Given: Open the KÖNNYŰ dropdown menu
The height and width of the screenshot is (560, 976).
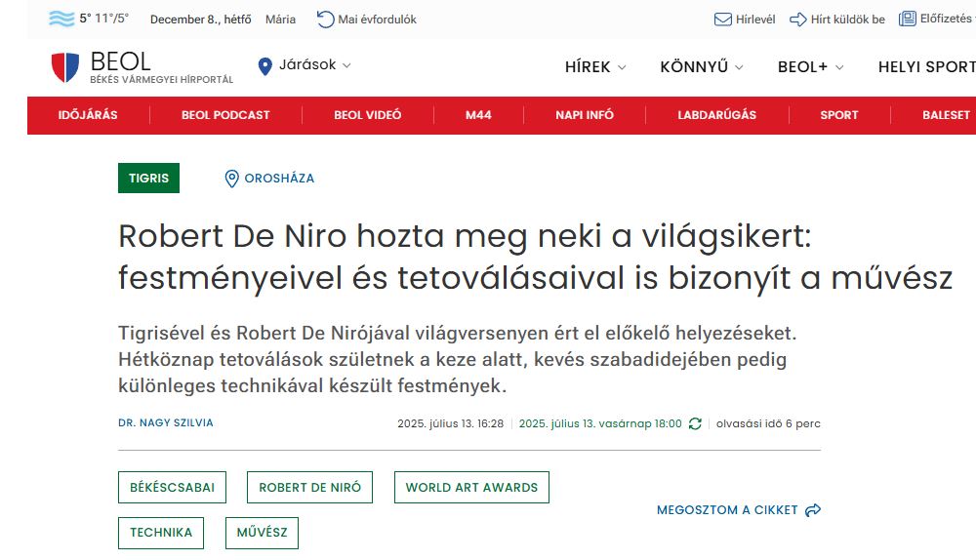Looking at the screenshot, I should 701,67.
